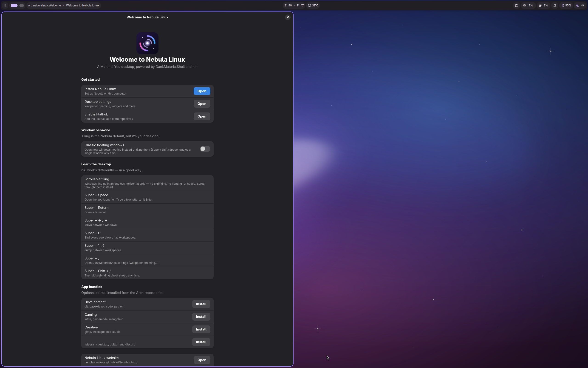Click the Scrollable tiling row
The height and width of the screenshot is (368, 588).
click(x=147, y=183)
